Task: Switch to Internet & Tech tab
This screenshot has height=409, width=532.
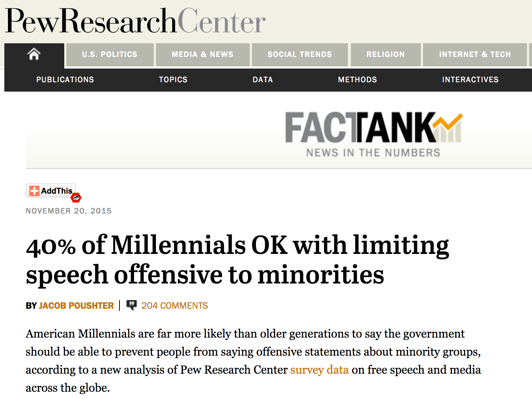Action: coord(475,54)
